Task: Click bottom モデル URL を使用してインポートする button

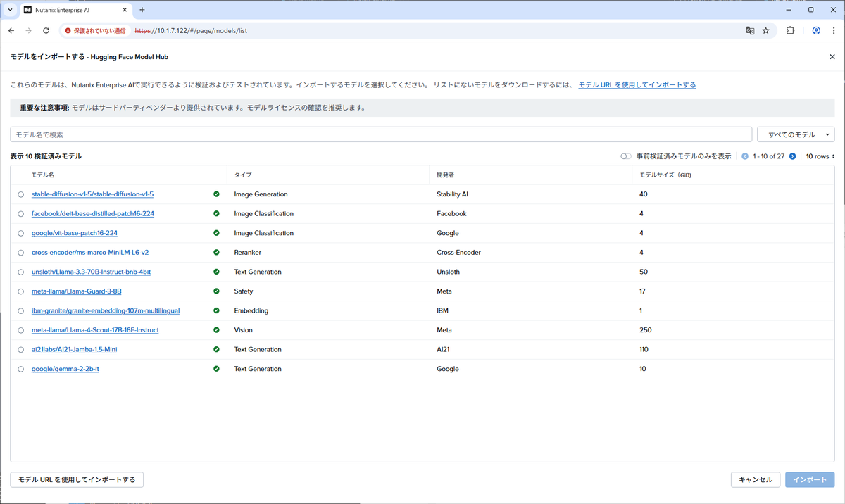Action: tap(77, 479)
